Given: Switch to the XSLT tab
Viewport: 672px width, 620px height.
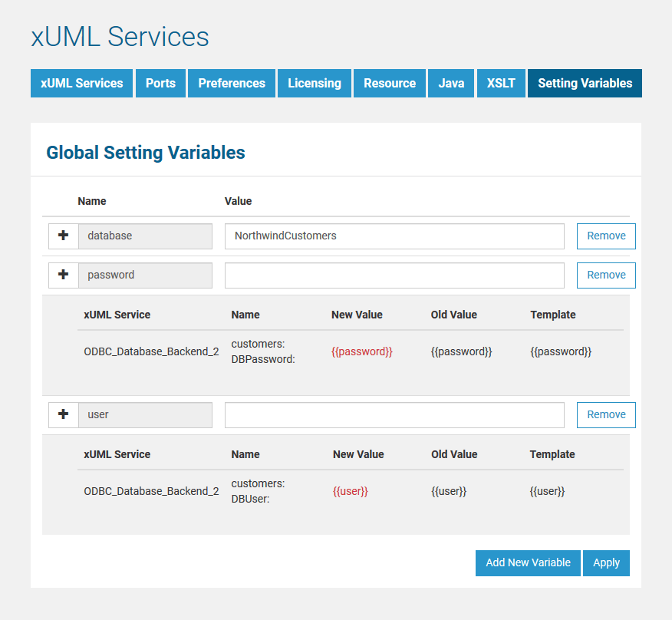Looking at the screenshot, I should pyautogui.click(x=501, y=84).
